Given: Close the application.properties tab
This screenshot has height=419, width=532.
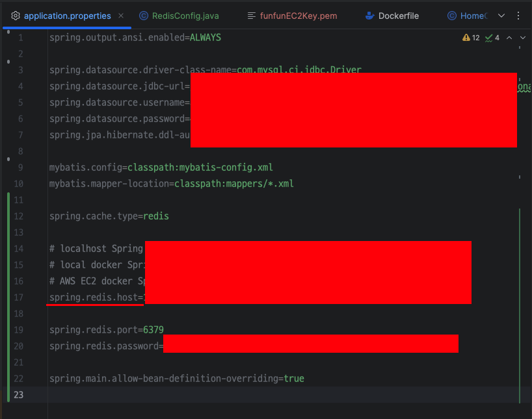Looking at the screenshot, I should coord(121,16).
